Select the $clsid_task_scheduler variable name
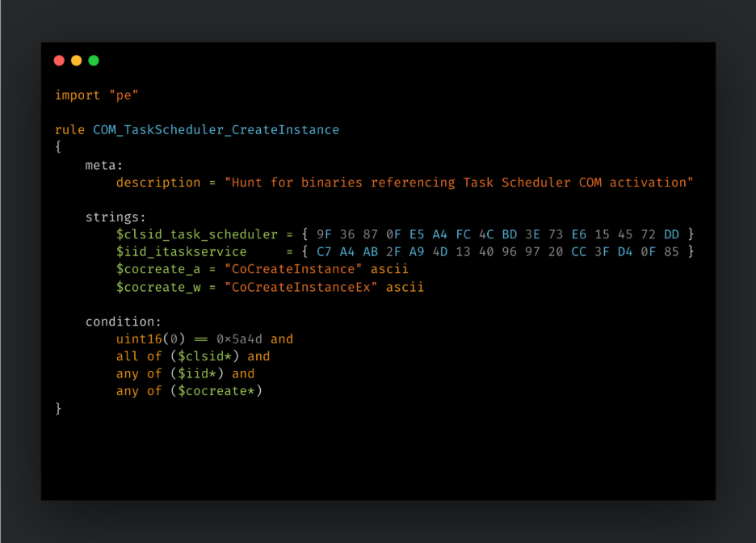 coord(197,235)
